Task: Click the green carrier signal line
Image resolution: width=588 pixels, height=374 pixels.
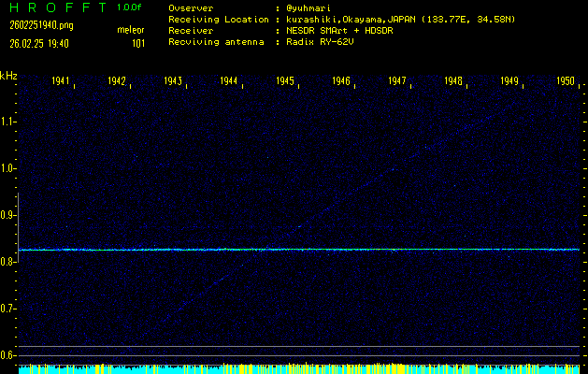Action: pyautogui.click(x=299, y=250)
